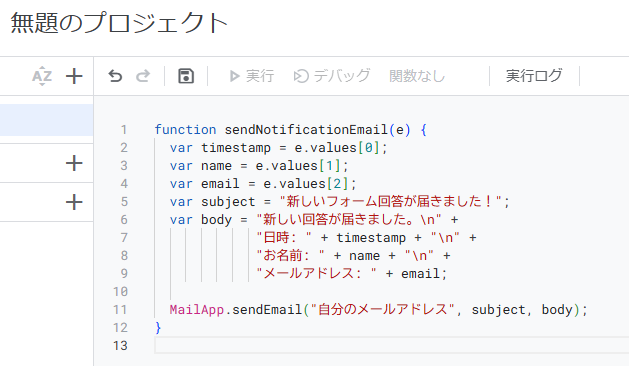Add service with bottom plus icon
This screenshot has width=629, height=366.
click(x=74, y=202)
